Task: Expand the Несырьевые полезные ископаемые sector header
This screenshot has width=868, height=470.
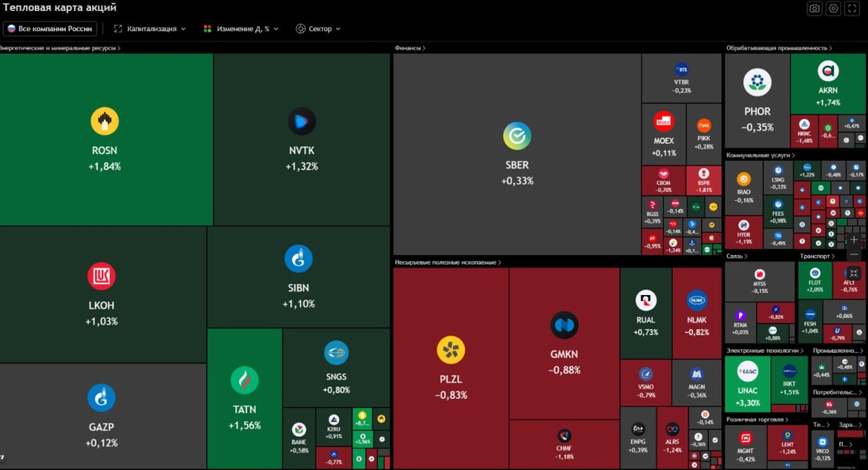Action: [x=448, y=262]
